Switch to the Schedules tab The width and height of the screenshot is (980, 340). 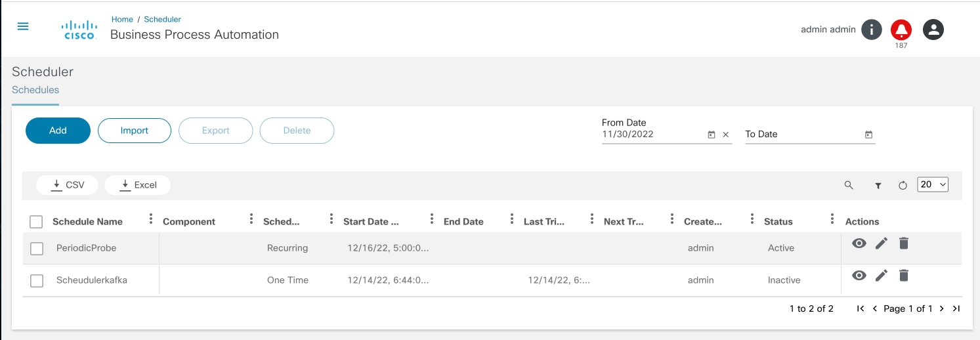tap(35, 90)
